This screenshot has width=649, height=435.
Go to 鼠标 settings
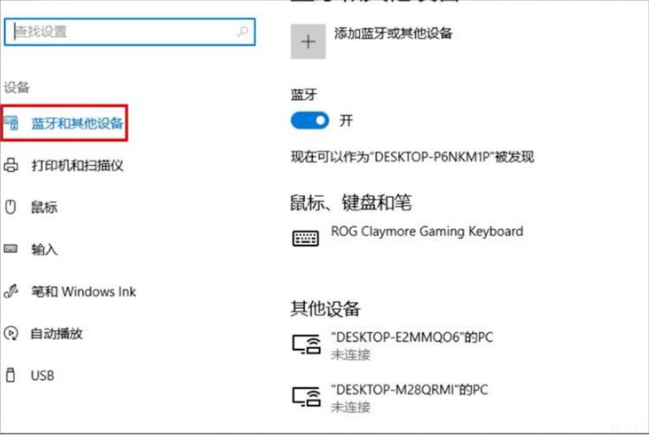44,207
